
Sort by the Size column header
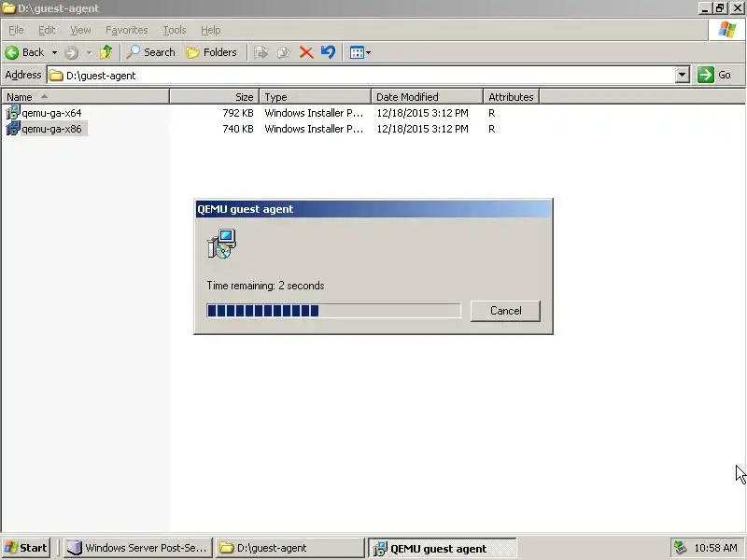click(215, 97)
